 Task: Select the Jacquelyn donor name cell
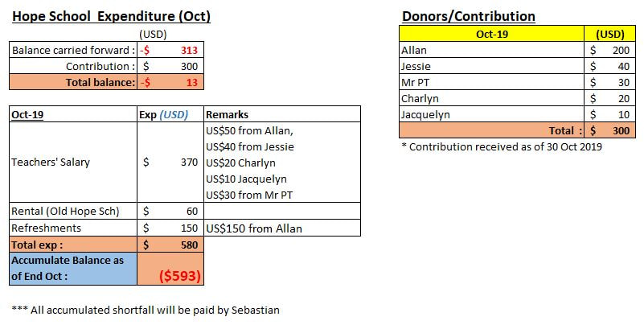coord(491,114)
